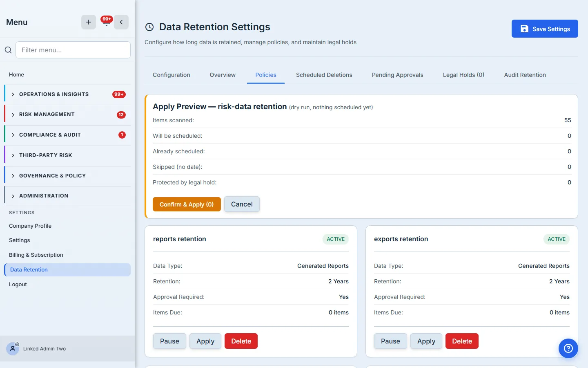Cancel the apply preview
Viewport: 588px width, 368px height.
pos(242,204)
